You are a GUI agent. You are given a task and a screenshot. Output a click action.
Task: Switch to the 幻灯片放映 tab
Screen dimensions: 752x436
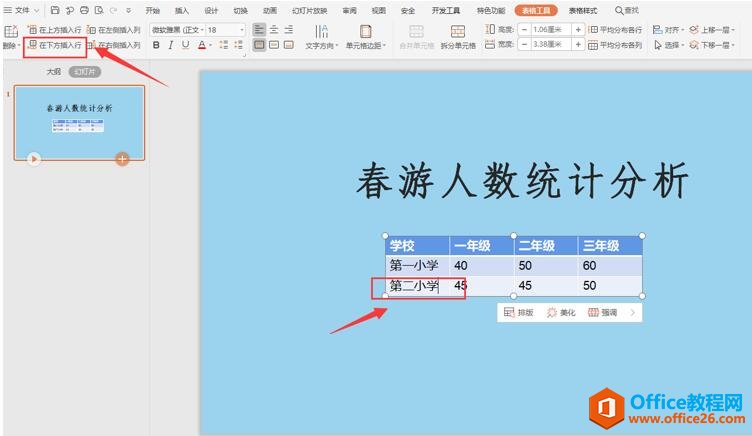coord(309,10)
